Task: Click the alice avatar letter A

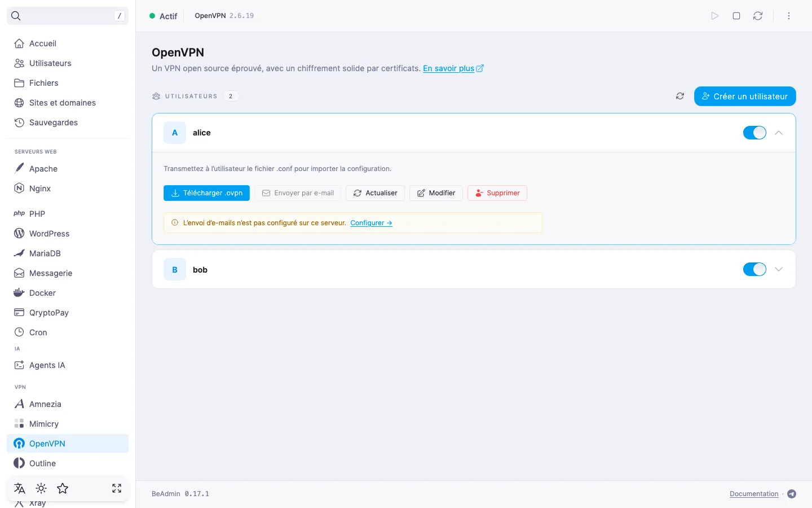Action: [175, 133]
